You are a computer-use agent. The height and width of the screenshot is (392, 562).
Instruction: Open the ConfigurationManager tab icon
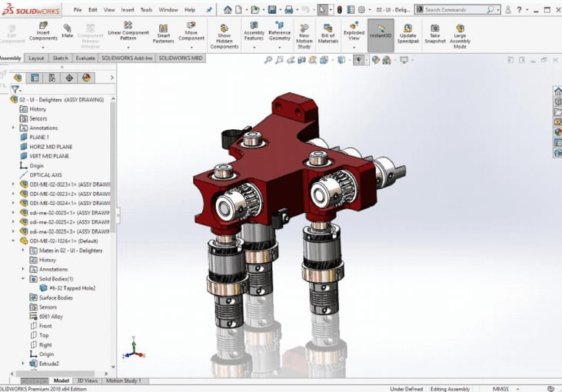point(52,78)
